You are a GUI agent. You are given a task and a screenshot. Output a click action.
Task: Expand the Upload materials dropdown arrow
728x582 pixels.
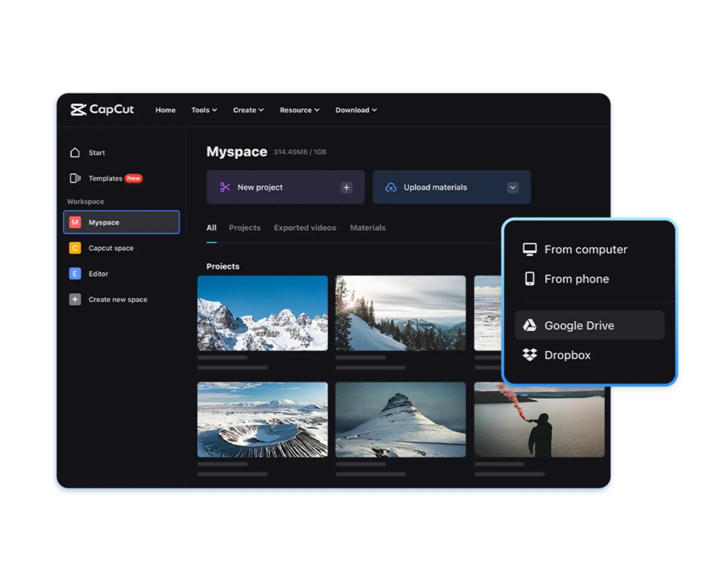[513, 188]
